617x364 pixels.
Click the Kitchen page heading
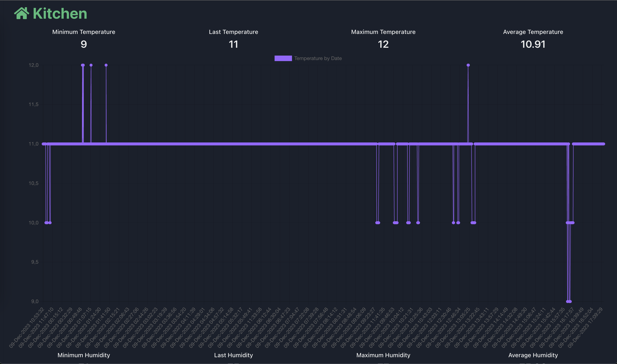tap(60, 14)
